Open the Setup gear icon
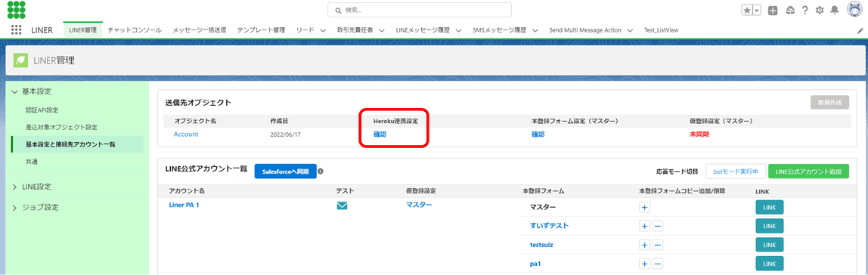The image size is (868, 275). [820, 10]
